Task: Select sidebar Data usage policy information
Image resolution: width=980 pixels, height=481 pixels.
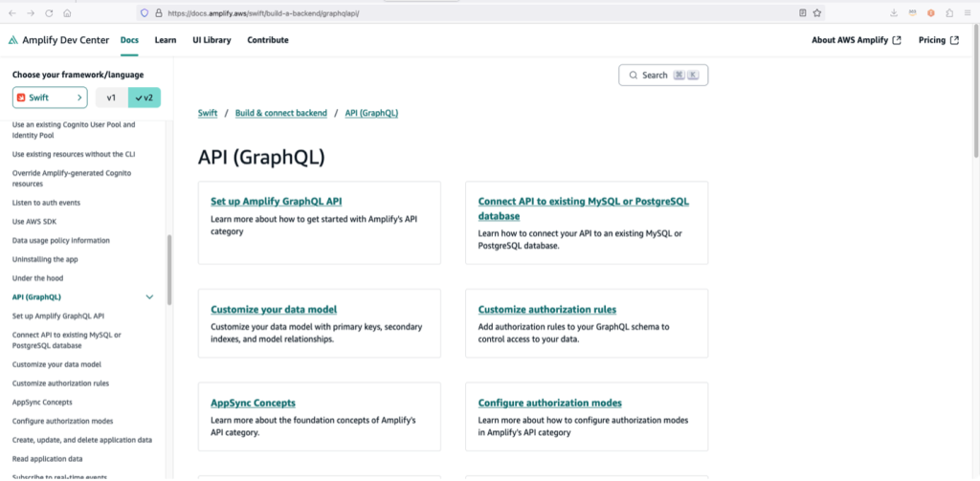Action: click(x=60, y=241)
